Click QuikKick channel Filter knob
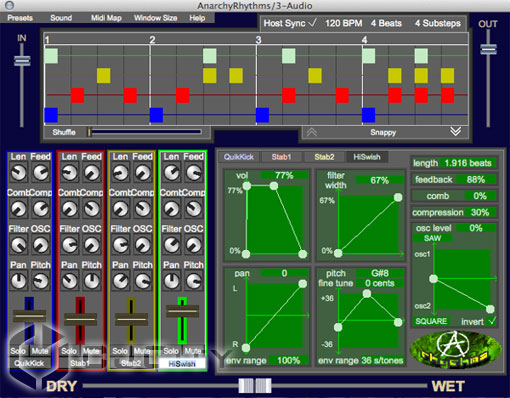This screenshot has width=510, height=398. coord(18,245)
